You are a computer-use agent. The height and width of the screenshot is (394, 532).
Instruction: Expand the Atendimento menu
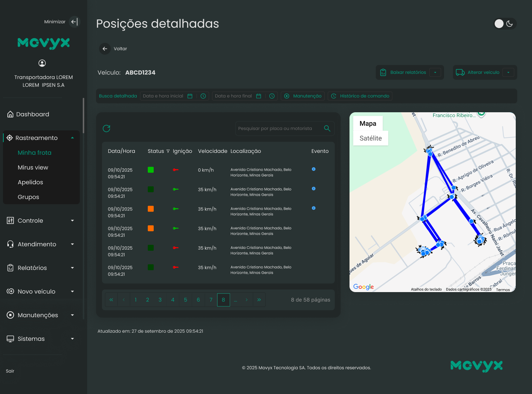(72, 244)
